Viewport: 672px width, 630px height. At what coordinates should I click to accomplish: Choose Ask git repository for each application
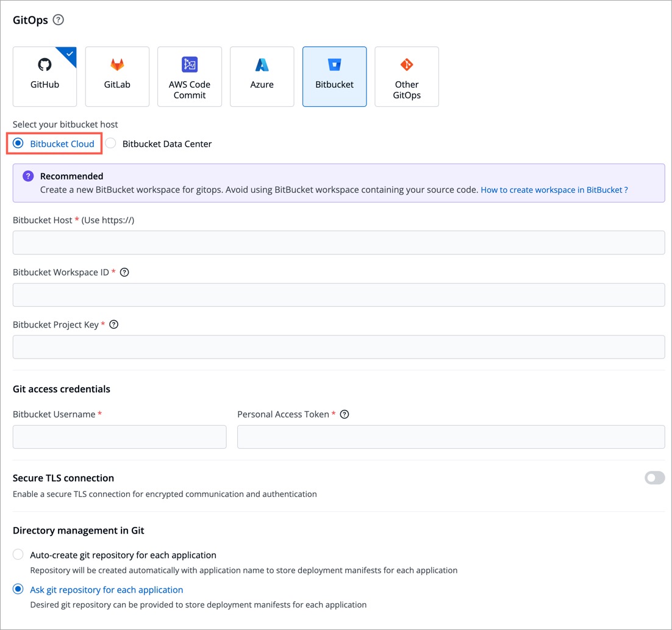18,590
